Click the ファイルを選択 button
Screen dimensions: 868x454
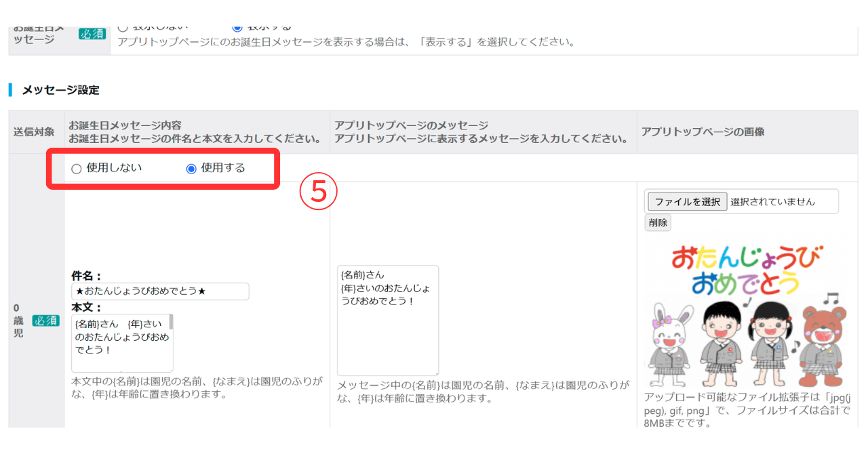click(688, 202)
